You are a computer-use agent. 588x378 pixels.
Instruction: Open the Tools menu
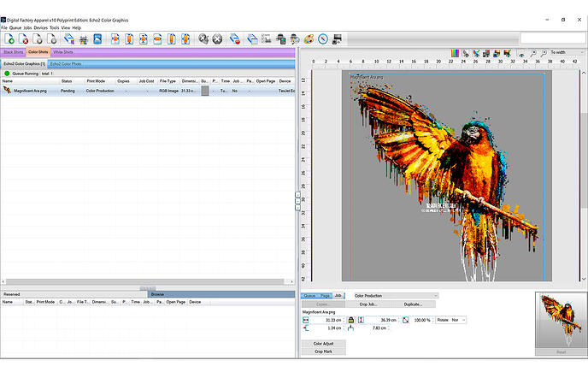[55, 27]
